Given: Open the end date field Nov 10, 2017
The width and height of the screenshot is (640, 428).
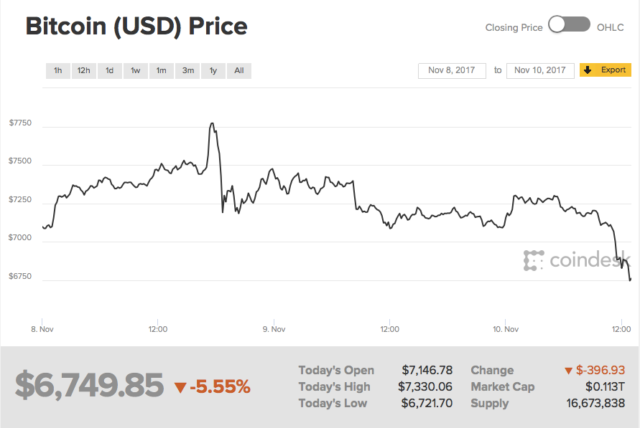Looking at the screenshot, I should click(540, 70).
